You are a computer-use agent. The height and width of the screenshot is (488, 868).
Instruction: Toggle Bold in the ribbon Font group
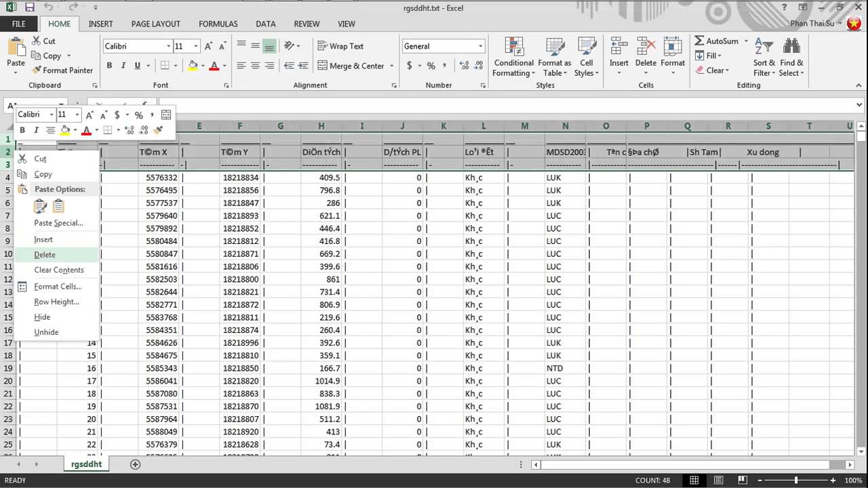pos(109,66)
